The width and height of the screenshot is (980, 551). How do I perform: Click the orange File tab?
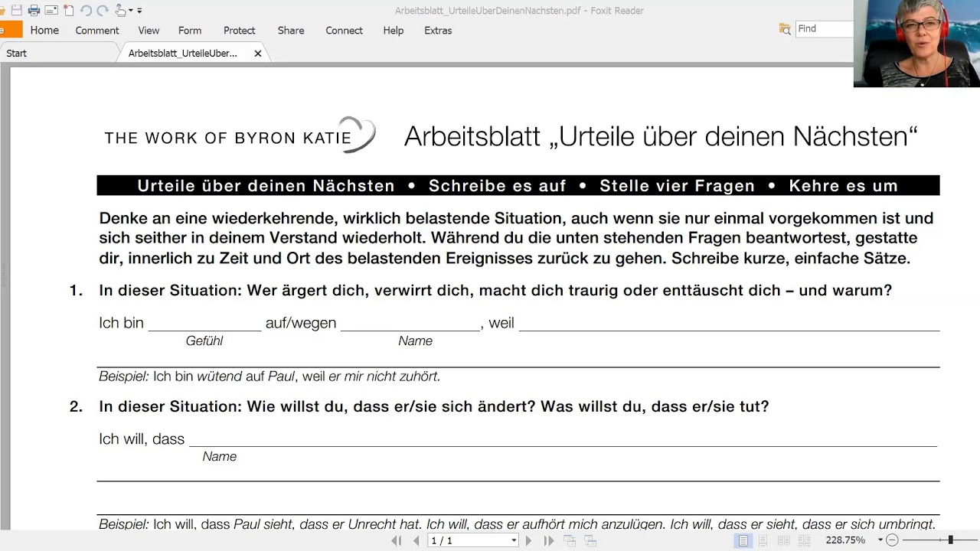tap(10, 31)
